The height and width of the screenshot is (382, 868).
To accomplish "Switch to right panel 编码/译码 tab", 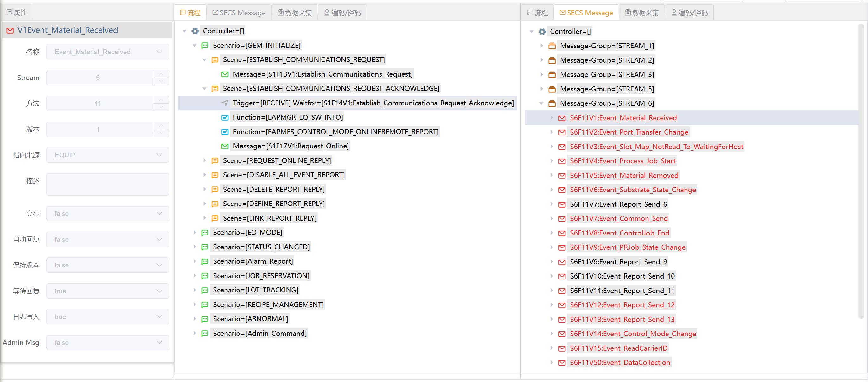I will pos(689,13).
